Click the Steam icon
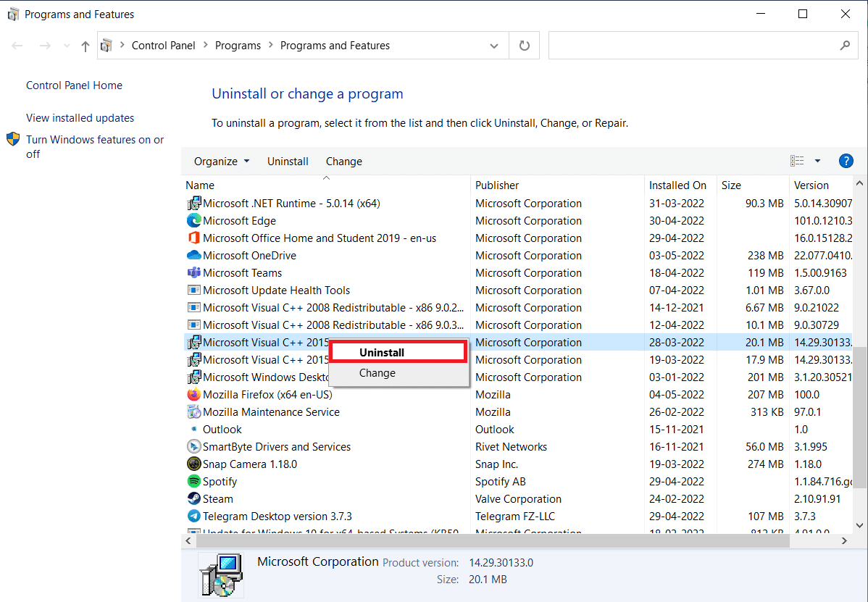 tap(193, 499)
